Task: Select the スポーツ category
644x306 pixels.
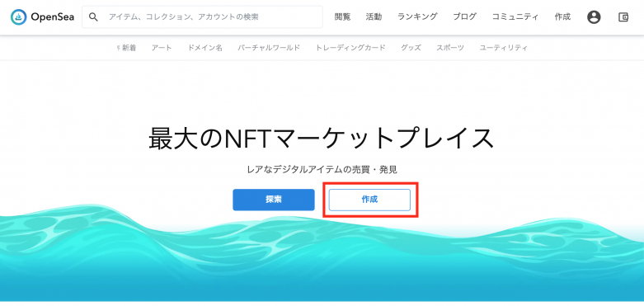Action: click(x=450, y=48)
